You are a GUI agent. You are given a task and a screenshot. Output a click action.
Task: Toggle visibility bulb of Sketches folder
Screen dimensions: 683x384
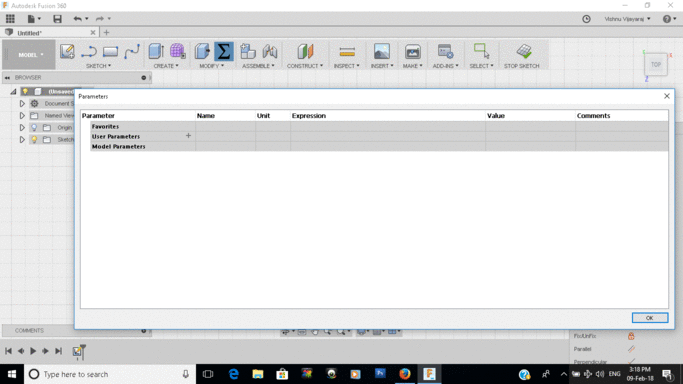pos(34,140)
